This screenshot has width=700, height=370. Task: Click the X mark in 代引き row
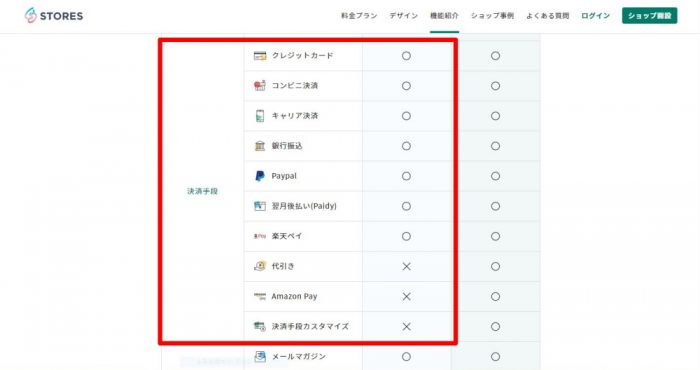point(406,266)
